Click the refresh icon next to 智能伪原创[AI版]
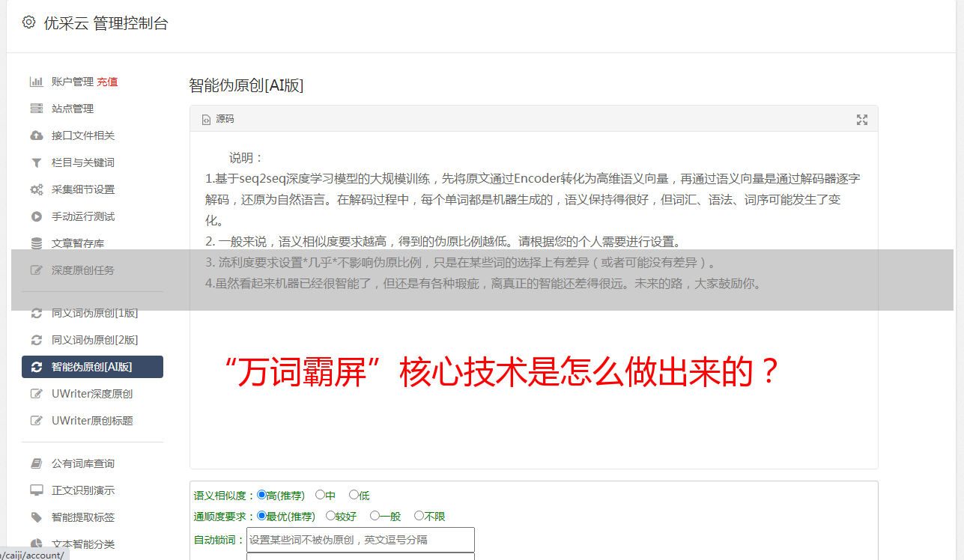 pyautogui.click(x=36, y=367)
